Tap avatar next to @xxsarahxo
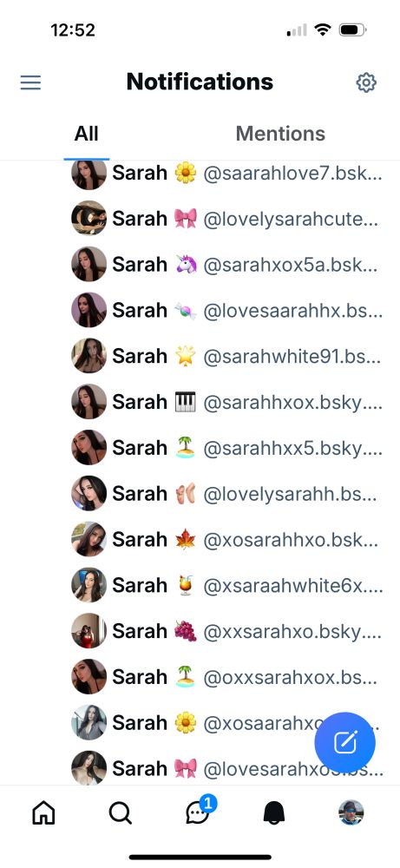The height and width of the screenshot is (868, 400). (x=89, y=630)
